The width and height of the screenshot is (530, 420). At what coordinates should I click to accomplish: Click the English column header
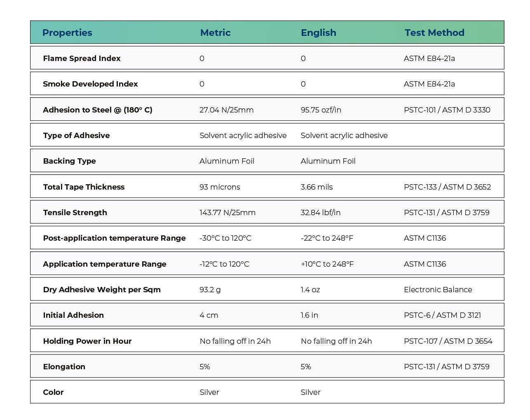click(x=318, y=33)
